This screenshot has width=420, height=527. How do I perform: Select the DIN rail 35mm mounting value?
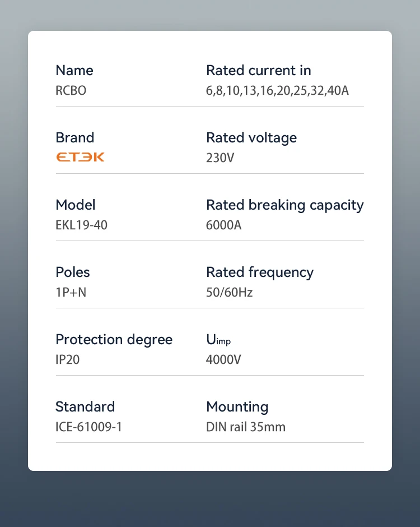pyautogui.click(x=246, y=427)
